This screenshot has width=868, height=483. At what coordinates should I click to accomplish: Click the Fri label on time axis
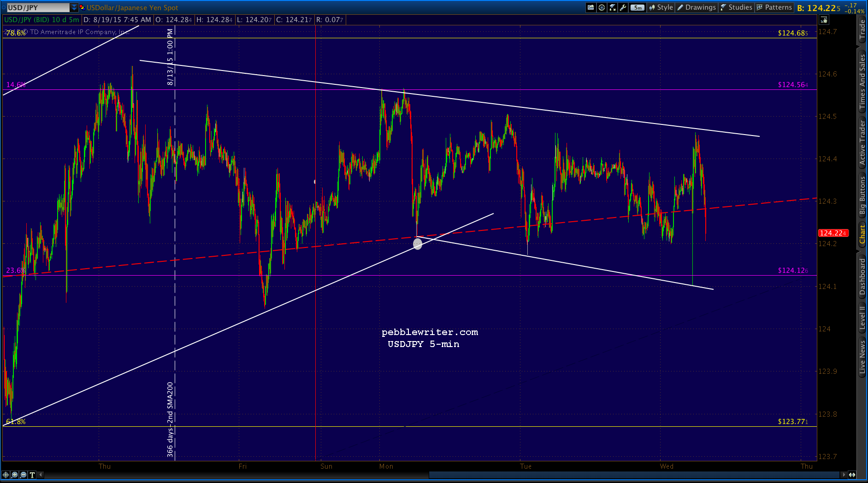coord(242,466)
